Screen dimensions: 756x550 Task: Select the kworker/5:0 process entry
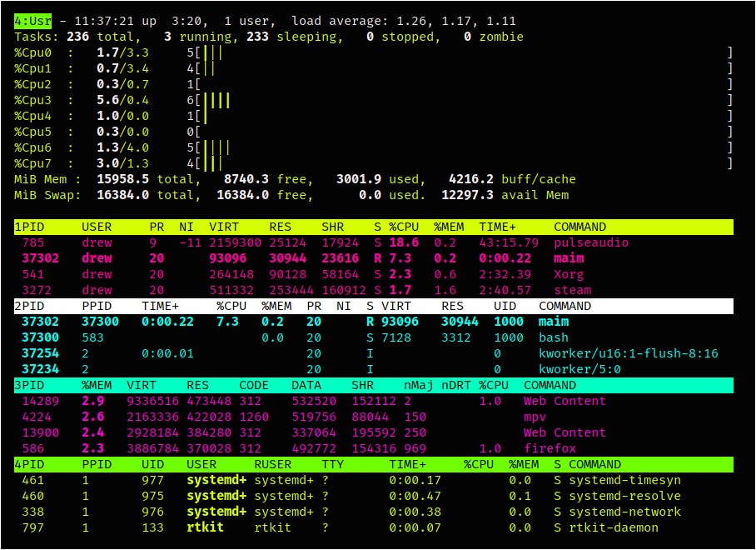coord(579,369)
